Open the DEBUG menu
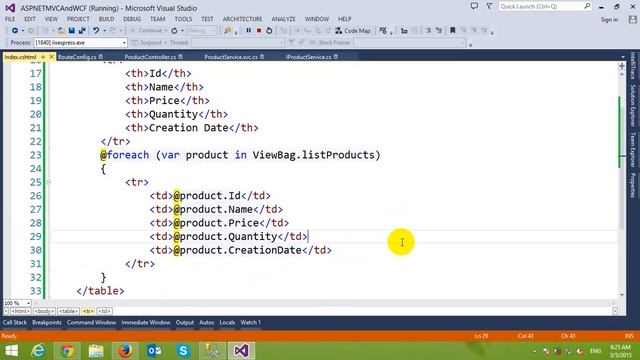This screenshot has height=360, width=640. (132, 19)
